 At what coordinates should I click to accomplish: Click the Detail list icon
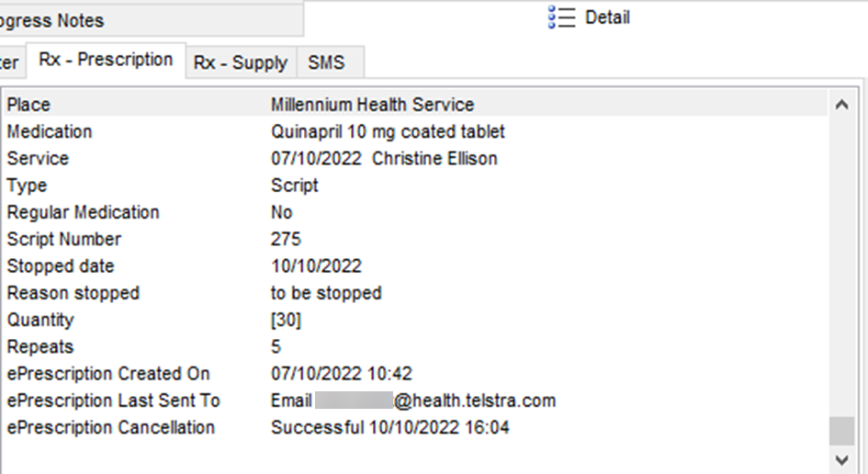(562, 17)
